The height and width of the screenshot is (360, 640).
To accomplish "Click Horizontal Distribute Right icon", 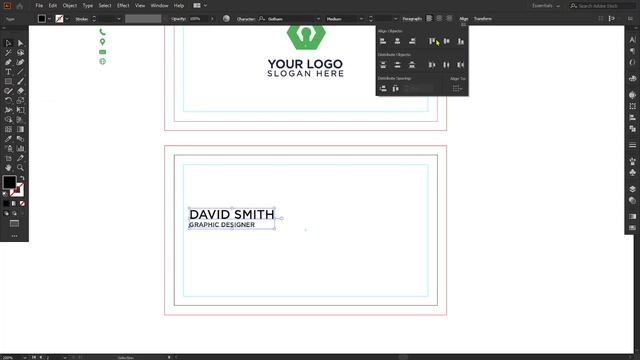I will click(461, 65).
